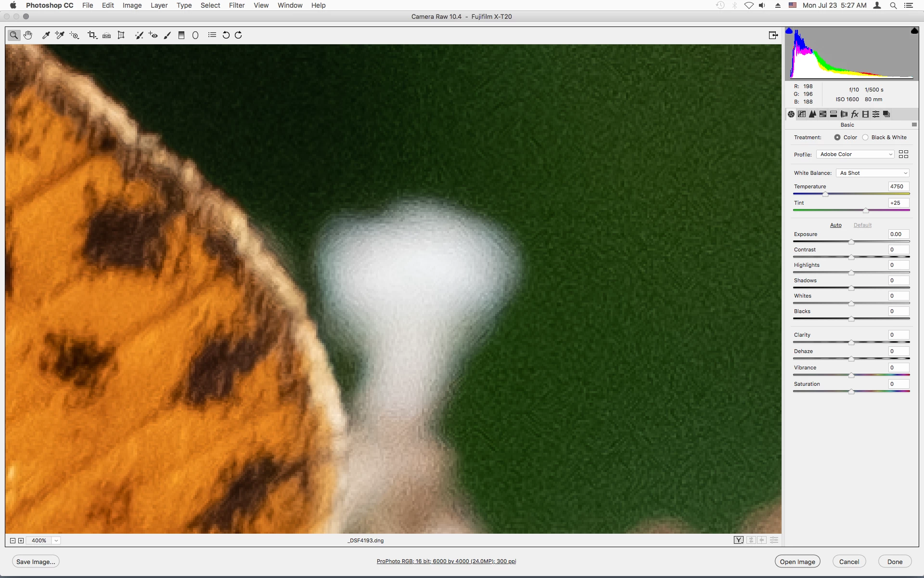924x578 pixels.
Task: Click the ProPhoto RGB workflow options link
Action: pyautogui.click(x=446, y=561)
